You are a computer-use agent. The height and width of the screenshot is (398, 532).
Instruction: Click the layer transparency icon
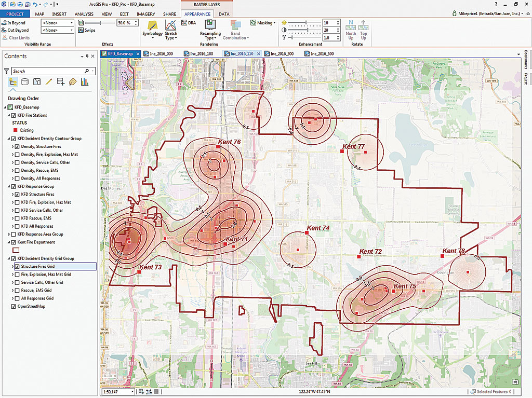point(81,23)
